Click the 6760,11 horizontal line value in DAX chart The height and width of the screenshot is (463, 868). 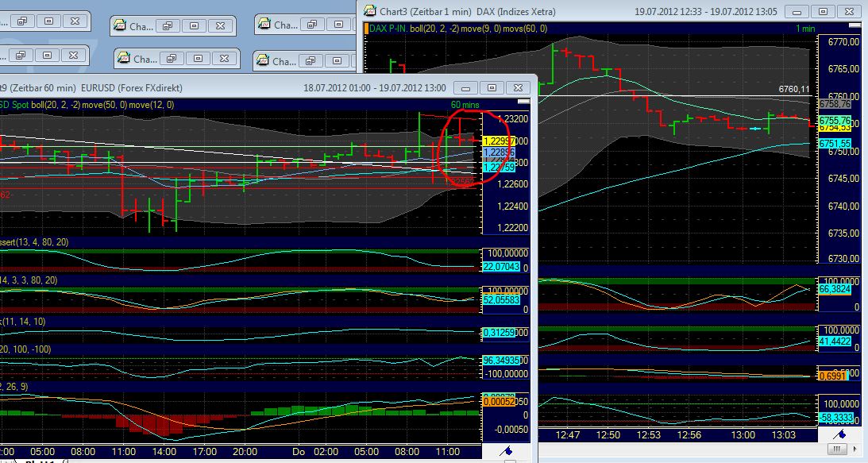tap(794, 89)
